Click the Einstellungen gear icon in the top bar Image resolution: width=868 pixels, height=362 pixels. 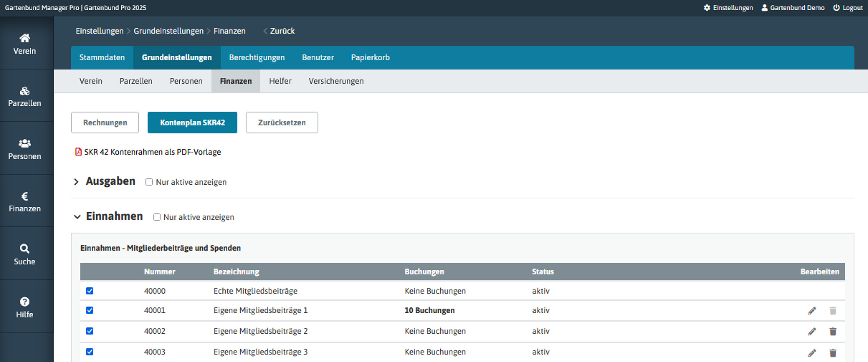(707, 8)
